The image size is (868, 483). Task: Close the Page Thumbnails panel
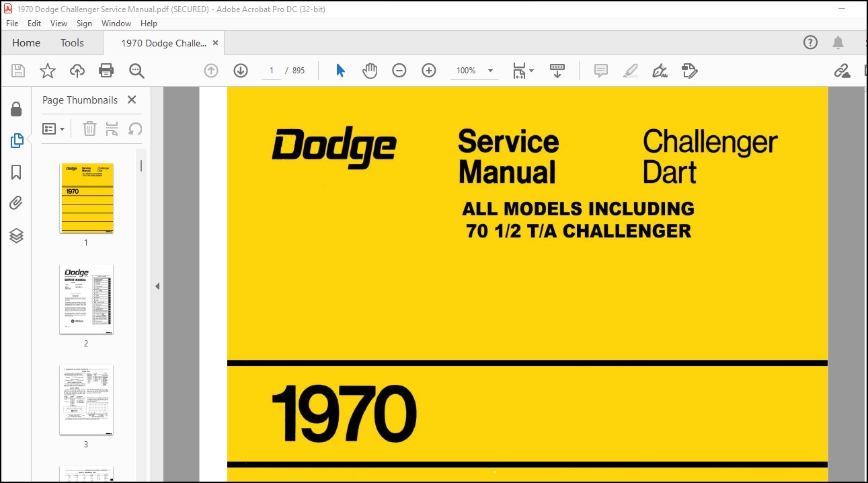pos(132,100)
